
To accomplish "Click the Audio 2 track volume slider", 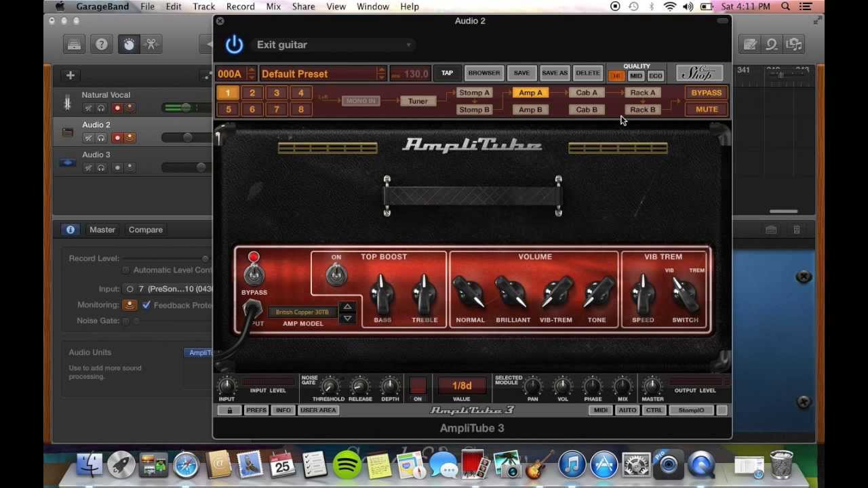I will [187, 138].
